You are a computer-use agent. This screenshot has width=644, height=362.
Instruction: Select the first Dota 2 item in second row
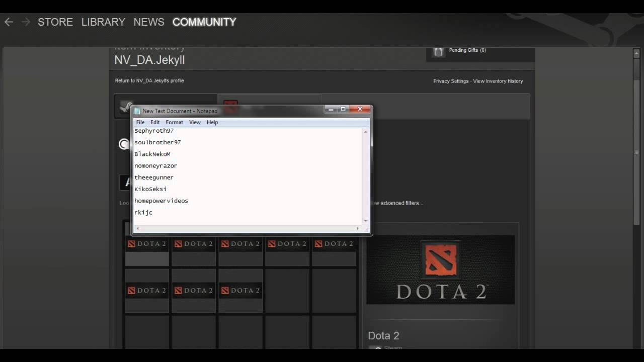point(147,291)
